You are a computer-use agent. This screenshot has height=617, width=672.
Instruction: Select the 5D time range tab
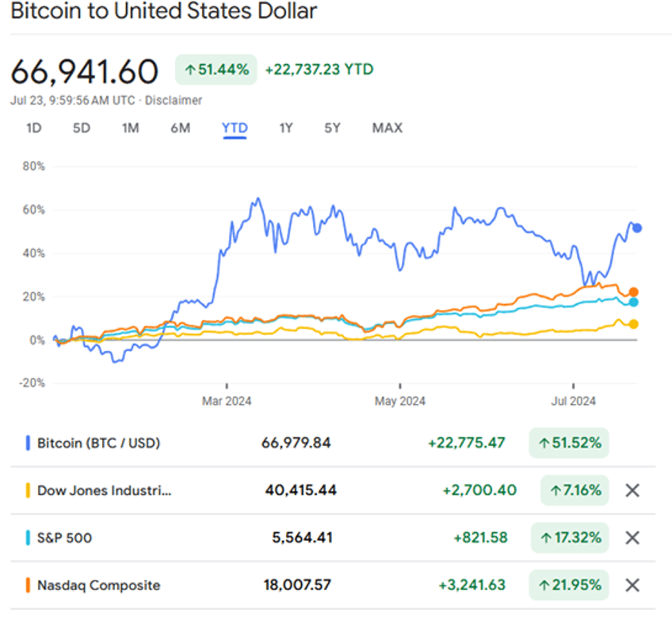pyautogui.click(x=82, y=128)
